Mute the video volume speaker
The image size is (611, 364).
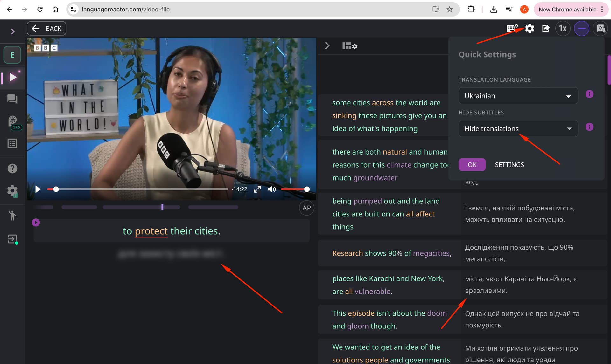pyautogui.click(x=272, y=189)
